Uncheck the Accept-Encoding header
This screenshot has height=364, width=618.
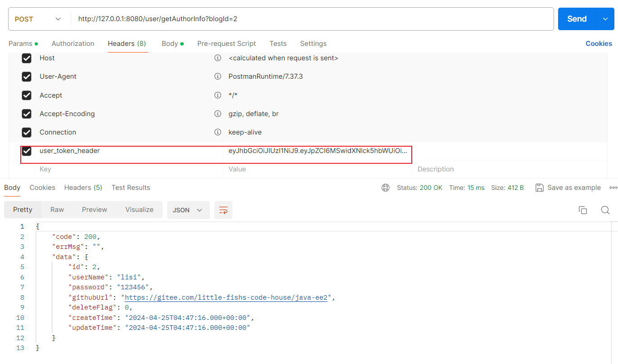(x=26, y=113)
